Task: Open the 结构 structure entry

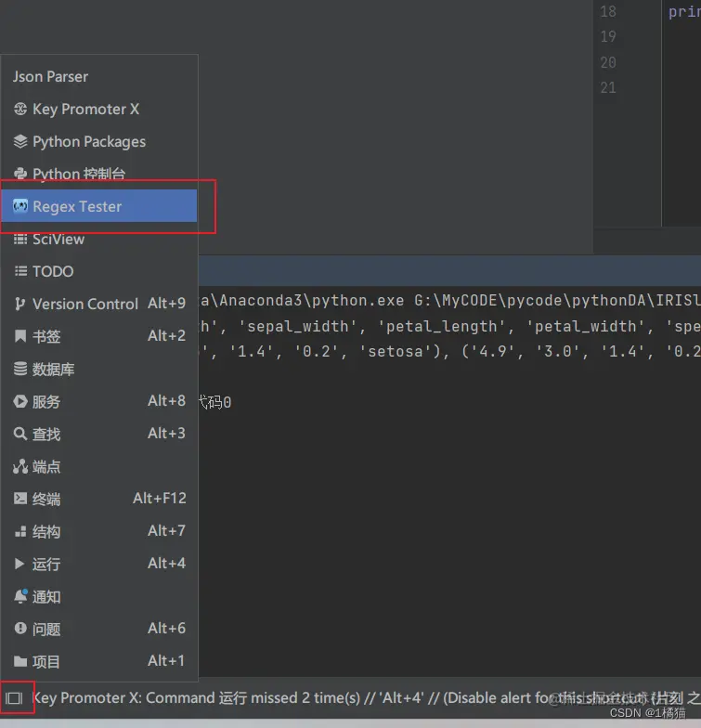Action: [x=98, y=531]
